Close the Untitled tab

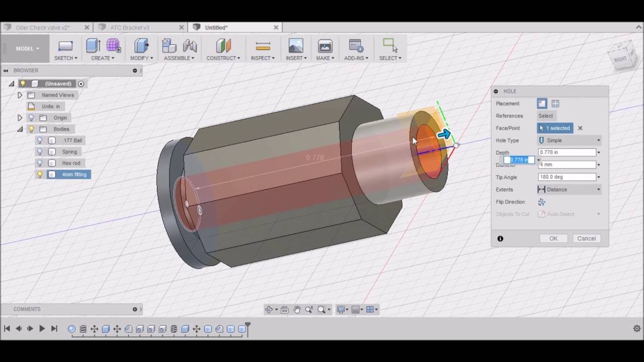tap(276, 28)
